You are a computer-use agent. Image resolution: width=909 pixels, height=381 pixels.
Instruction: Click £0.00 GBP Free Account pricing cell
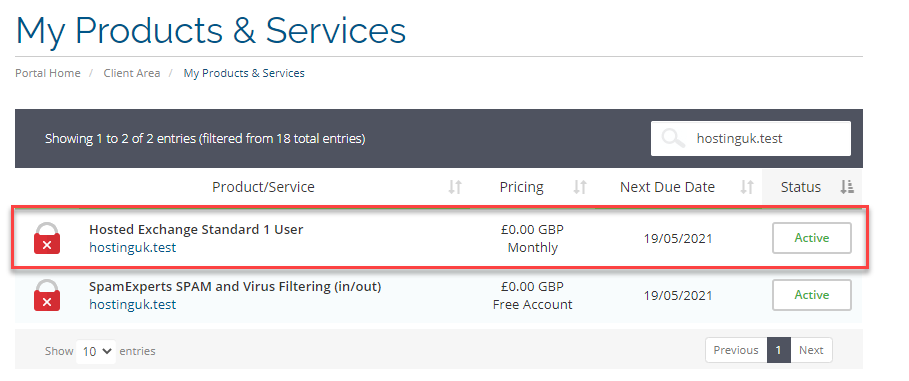pyautogui.click(x=532, y=295)
